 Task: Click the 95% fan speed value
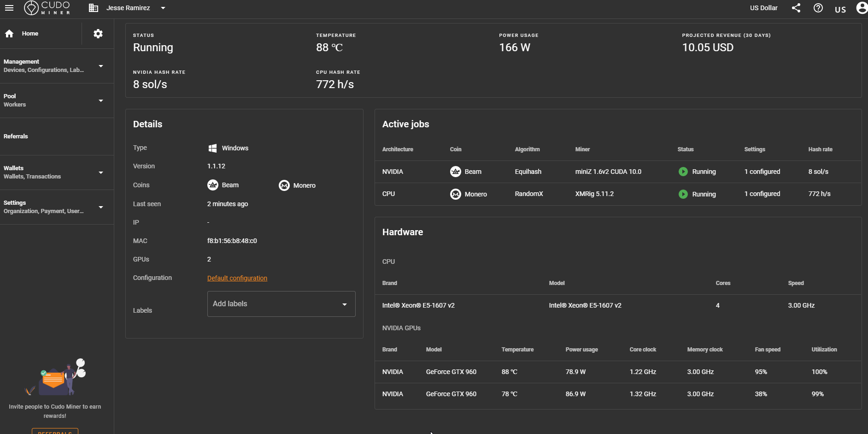click(761, 372)
